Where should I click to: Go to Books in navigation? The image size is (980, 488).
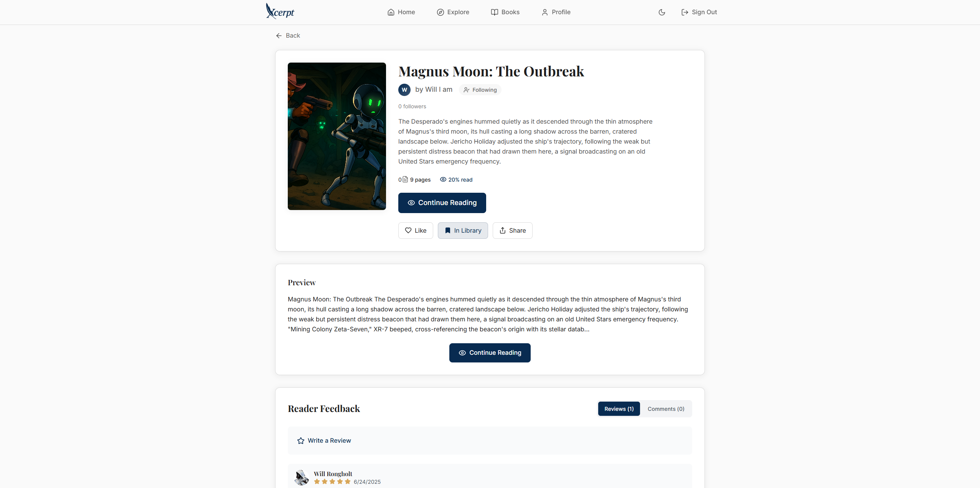pyautogui.click(x=505, y=12)
